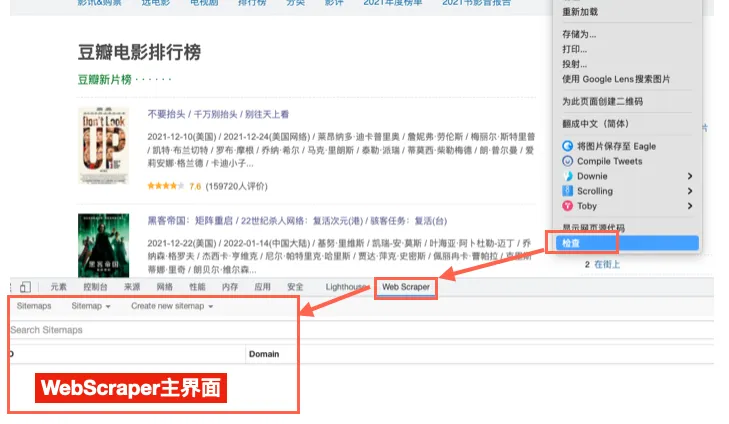Open the Create new sitemap dropdown
This screenshot has height=424, width=729.
click(172, 306)
